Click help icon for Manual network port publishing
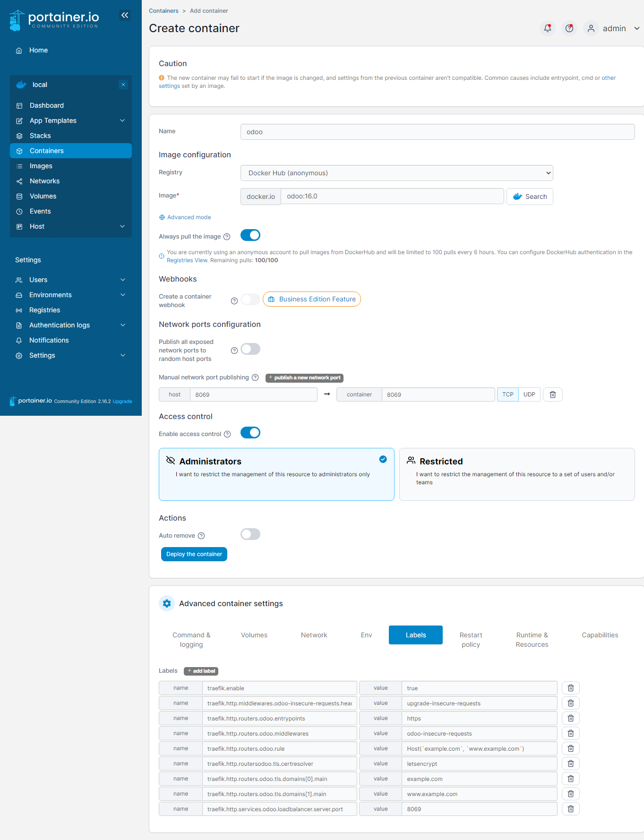The height and width of the screenshot is (840, 644). [255, 377]
